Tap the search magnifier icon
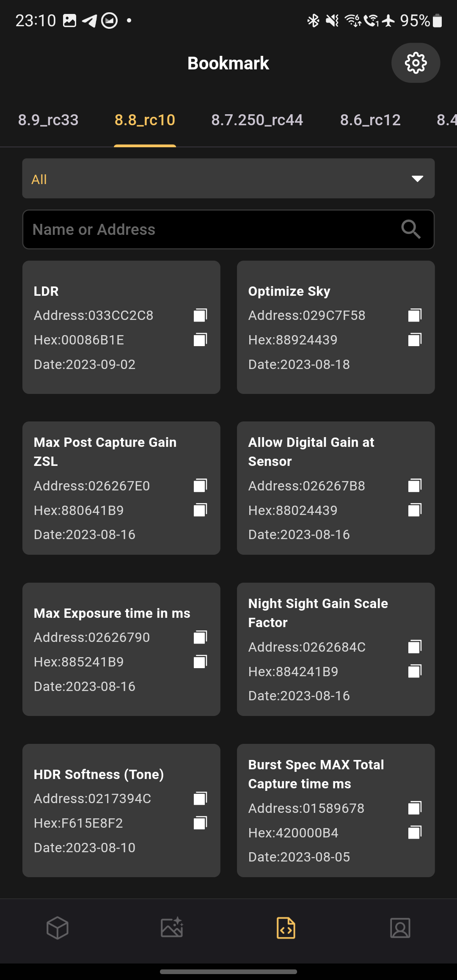Viewport: 457px width, 980px height. point(410,229)
